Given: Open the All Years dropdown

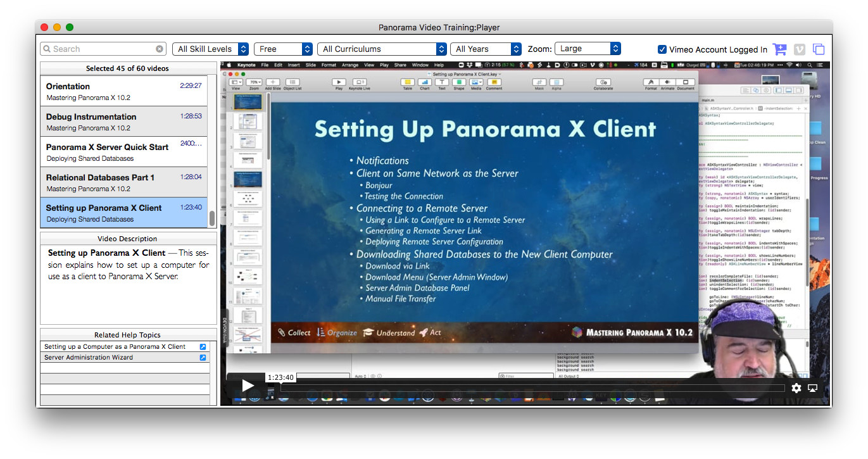Looking at the screenshot, I should [486, 49].
